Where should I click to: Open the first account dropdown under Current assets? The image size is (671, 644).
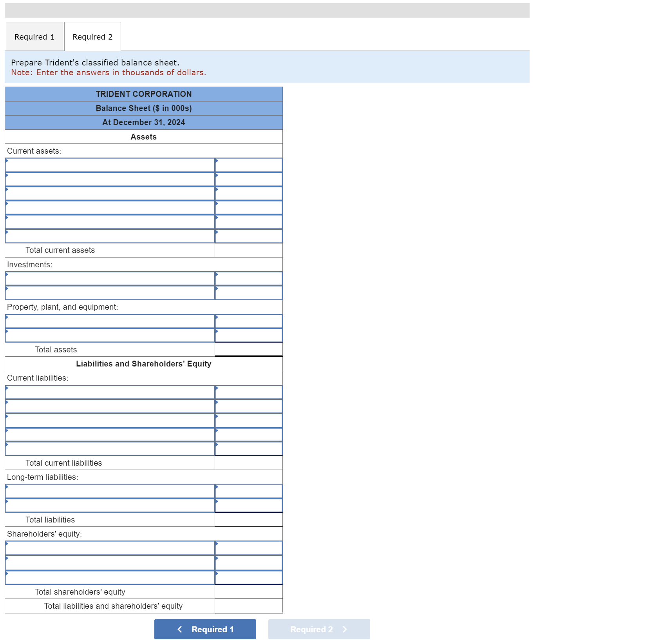click(110, 165)
